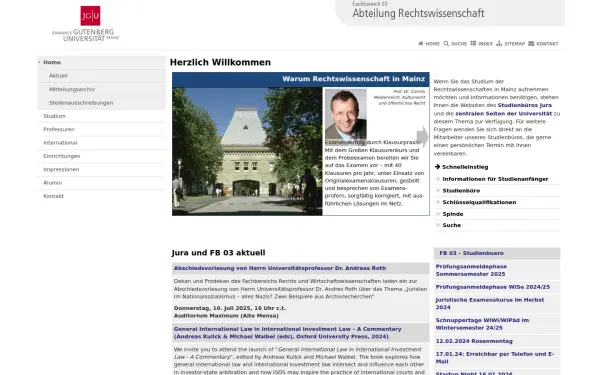Open the International menu item

point(60,143)
